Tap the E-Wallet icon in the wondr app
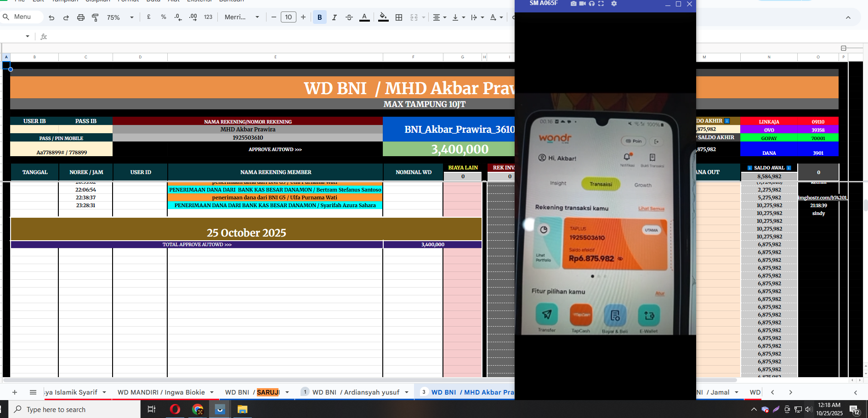This screenshot has width=868, height=418. click(649, 316)
